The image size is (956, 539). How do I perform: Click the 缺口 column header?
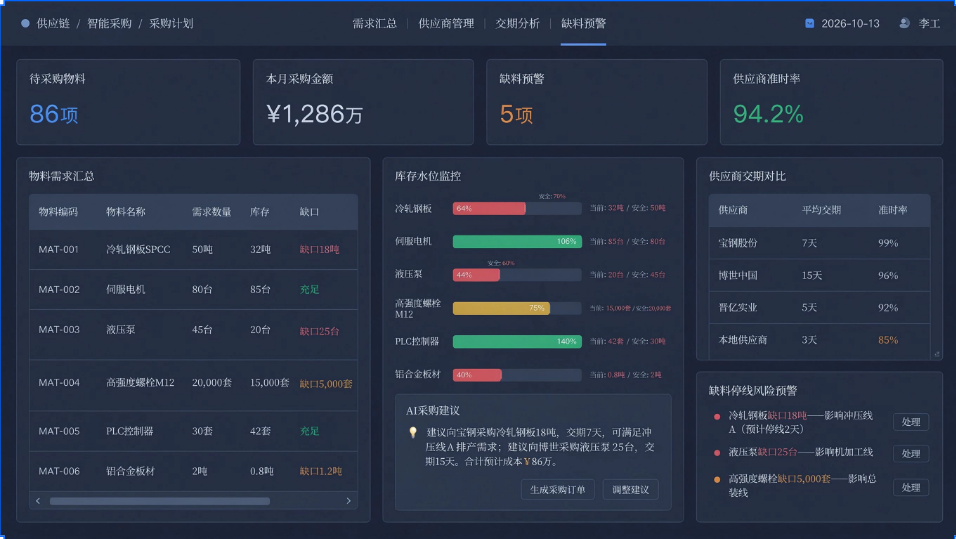(x=309, y=212)
